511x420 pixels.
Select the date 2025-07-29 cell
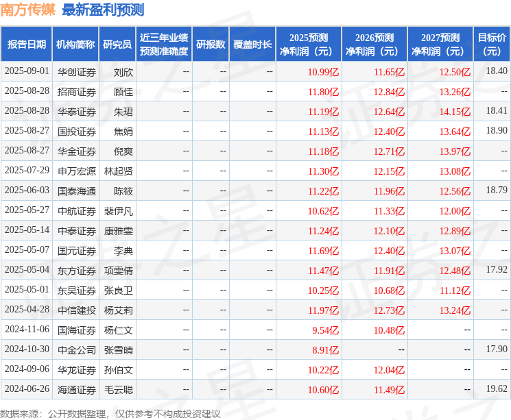[27, 171]
